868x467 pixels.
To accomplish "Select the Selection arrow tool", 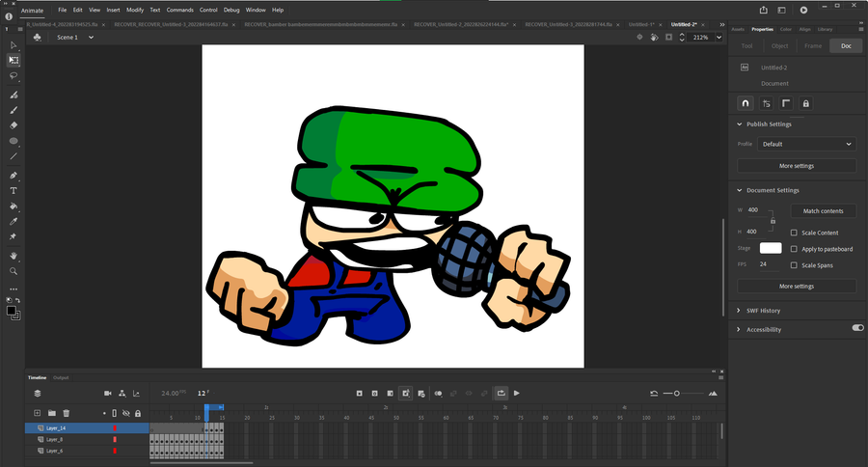I will (14, 45).
